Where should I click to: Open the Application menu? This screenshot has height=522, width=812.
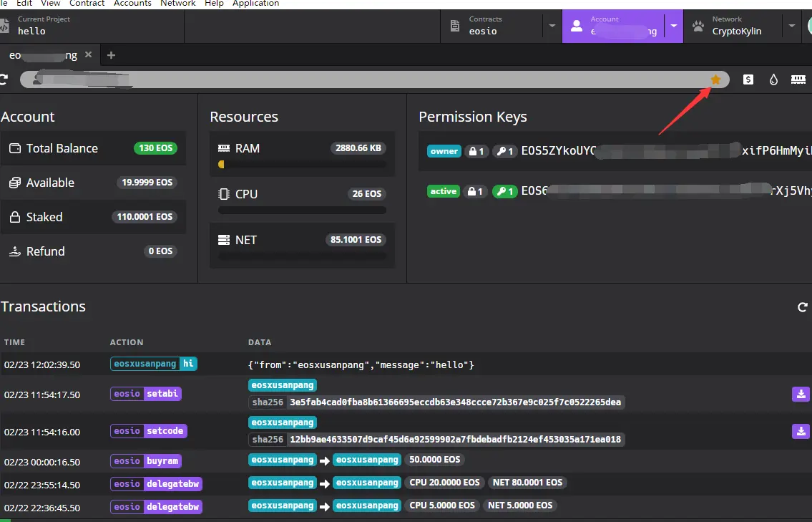coord(256,3)
